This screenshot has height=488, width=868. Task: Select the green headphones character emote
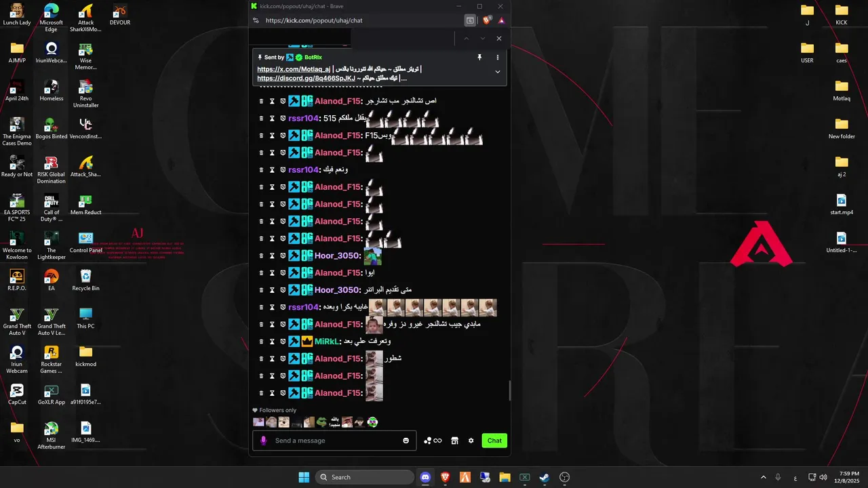372,422
